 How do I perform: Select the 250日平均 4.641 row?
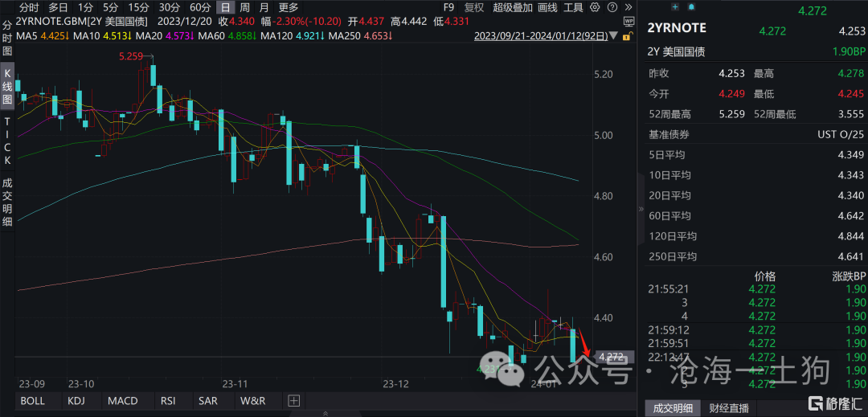(755, 256)
